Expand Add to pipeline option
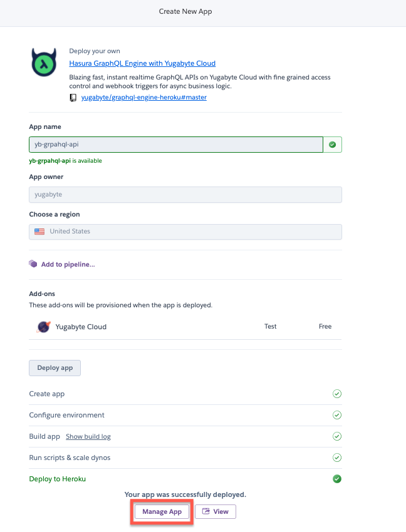Viewport: 406px width, 532px height. (x=68, y=265)
